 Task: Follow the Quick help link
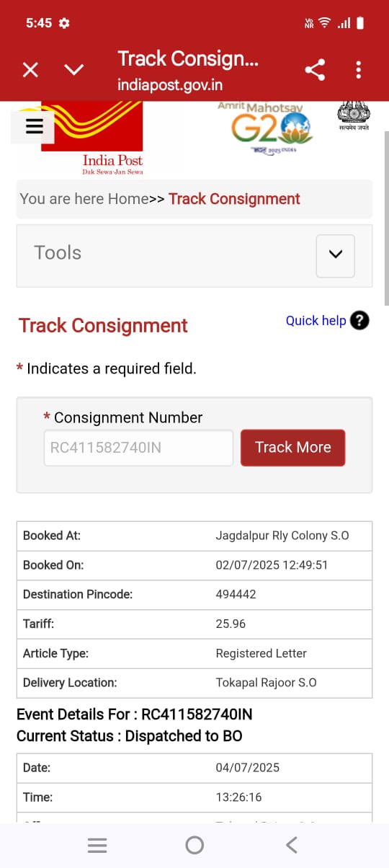coord(316,321)
